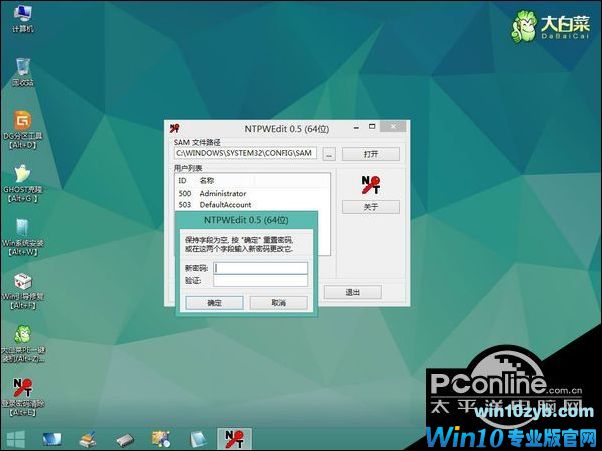Image resolution: width=602 pixels, height=451 pixels.
Task: Launch GHOST克隆 desktop shortcut
Action: coord(23,183)
